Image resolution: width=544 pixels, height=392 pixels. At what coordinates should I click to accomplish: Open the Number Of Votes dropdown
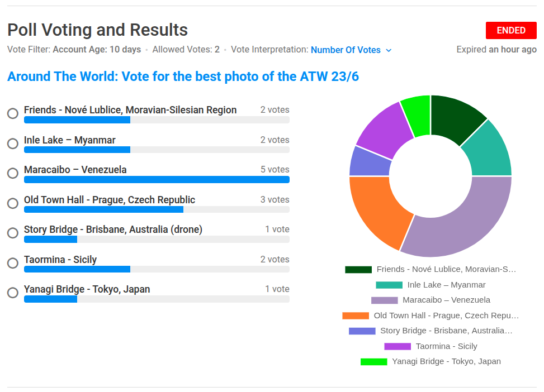coord(346,50)
